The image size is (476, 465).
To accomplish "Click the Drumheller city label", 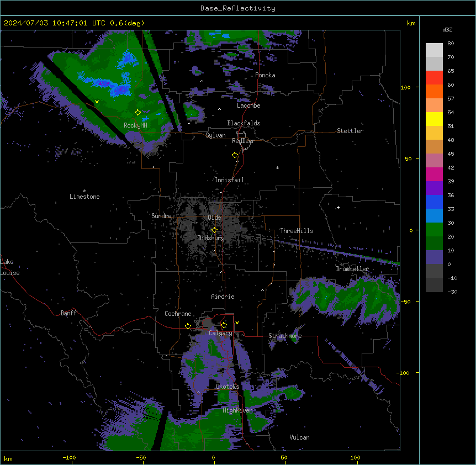I will point(352,269).
